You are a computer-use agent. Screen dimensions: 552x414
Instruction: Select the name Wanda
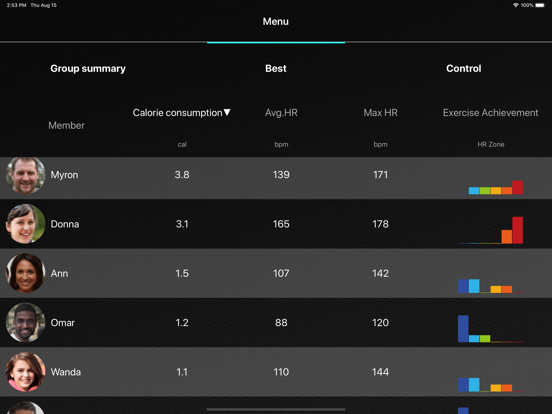pyautogui.click(x=66, y=372)
